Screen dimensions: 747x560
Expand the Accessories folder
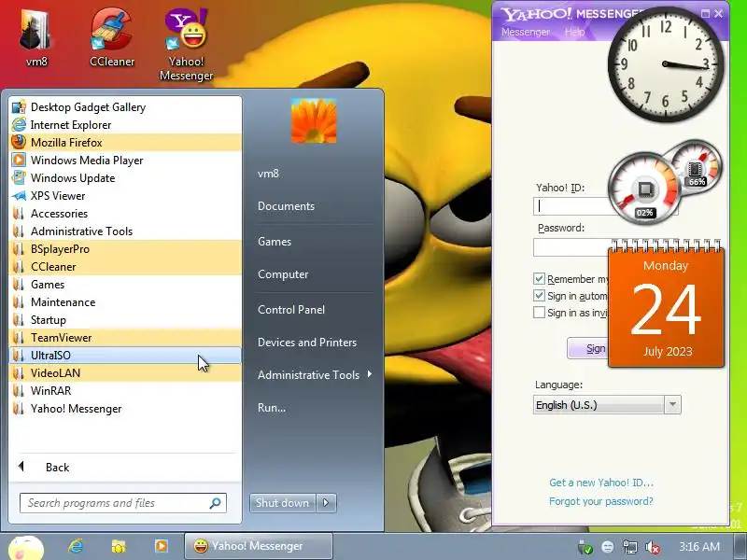tap(125, 214)
